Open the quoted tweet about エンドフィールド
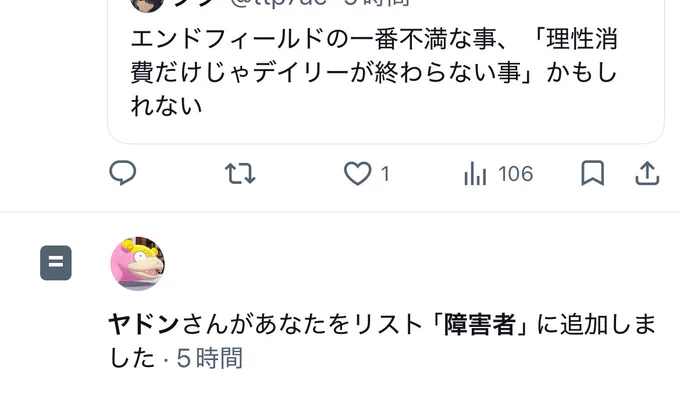This screenshot has height=402, width=680. tap(386, 72)
